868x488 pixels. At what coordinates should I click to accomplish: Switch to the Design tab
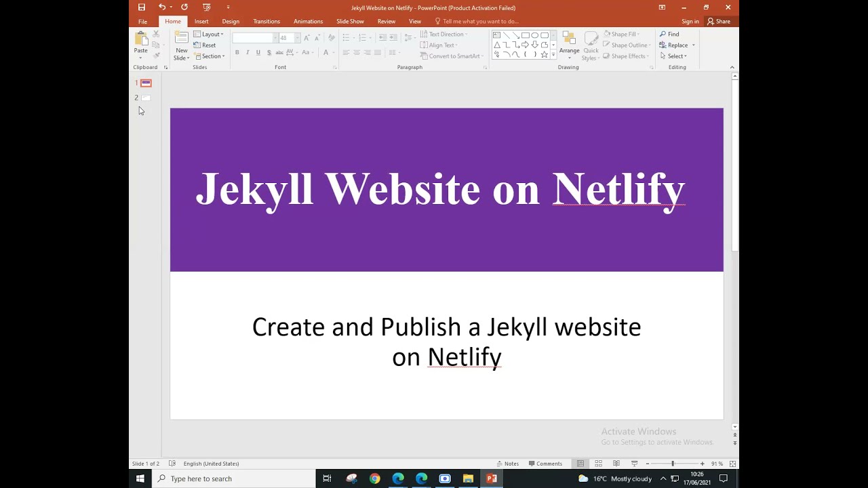(x=231, y=22)
